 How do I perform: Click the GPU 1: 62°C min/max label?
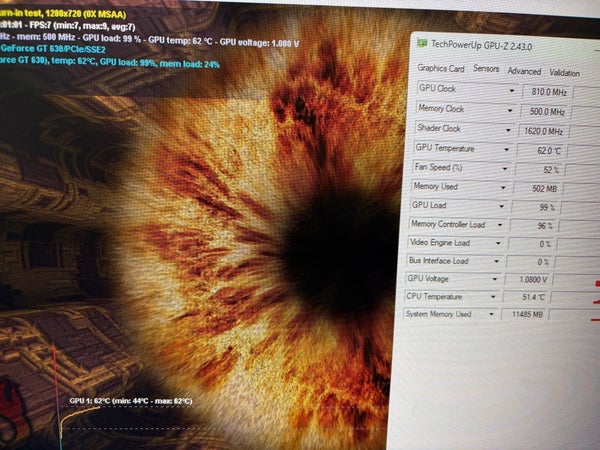coord(131,401)
